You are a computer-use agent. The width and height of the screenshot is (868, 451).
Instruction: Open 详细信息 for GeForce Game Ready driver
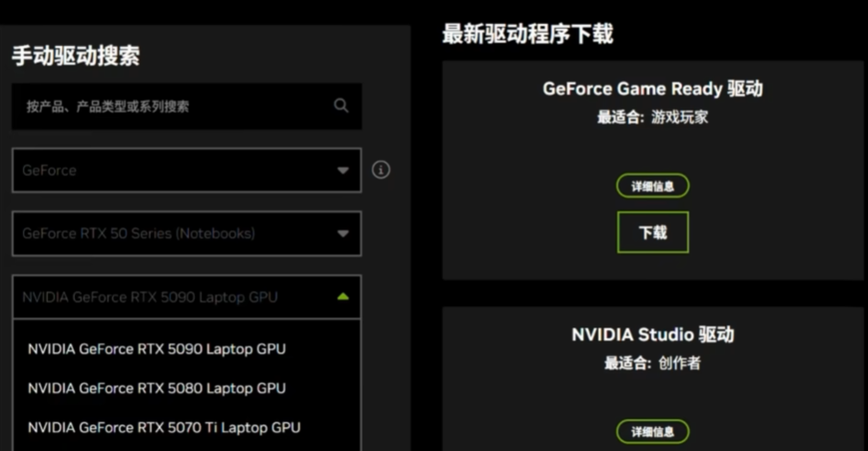click(652, 186)
